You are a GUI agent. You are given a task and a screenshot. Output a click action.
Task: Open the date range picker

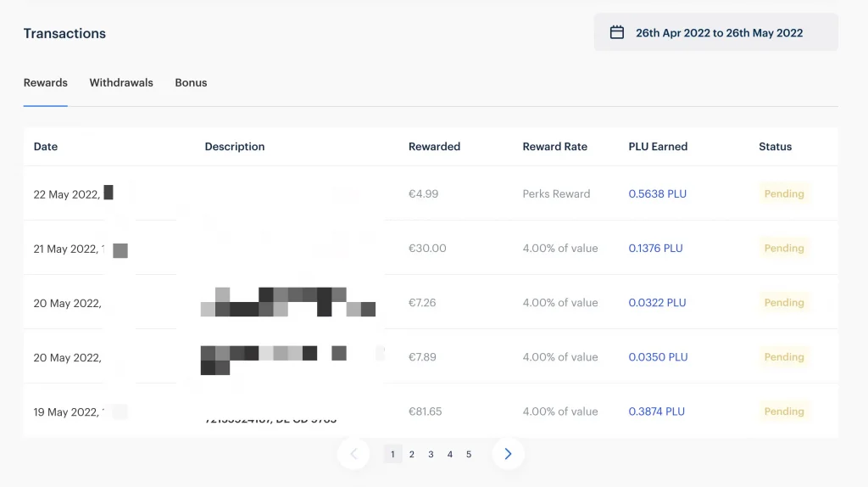click(716, 33)
